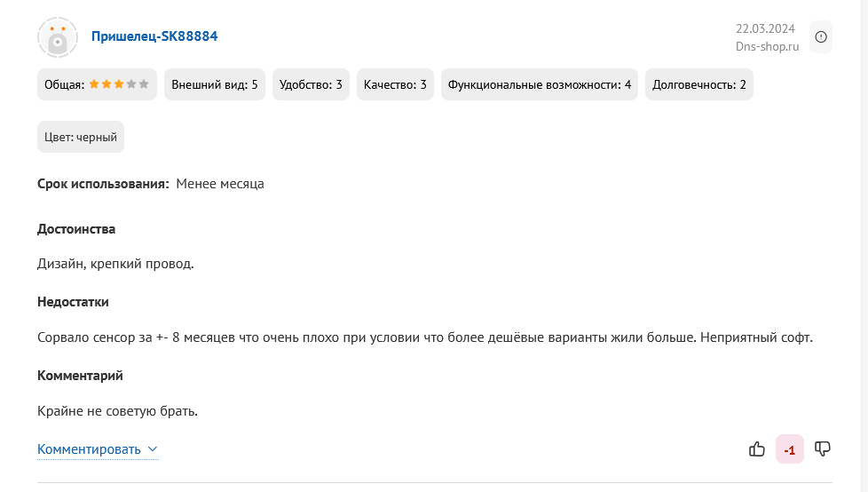Expand the Комментировать chevron arrow
868x492 pixels.
coord(153,449)
